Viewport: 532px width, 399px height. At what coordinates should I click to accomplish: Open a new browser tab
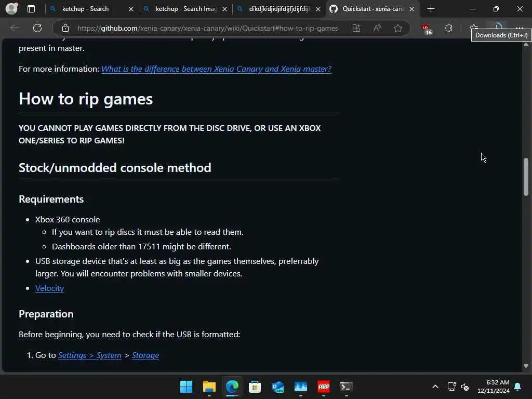click(x=431, y=9)
